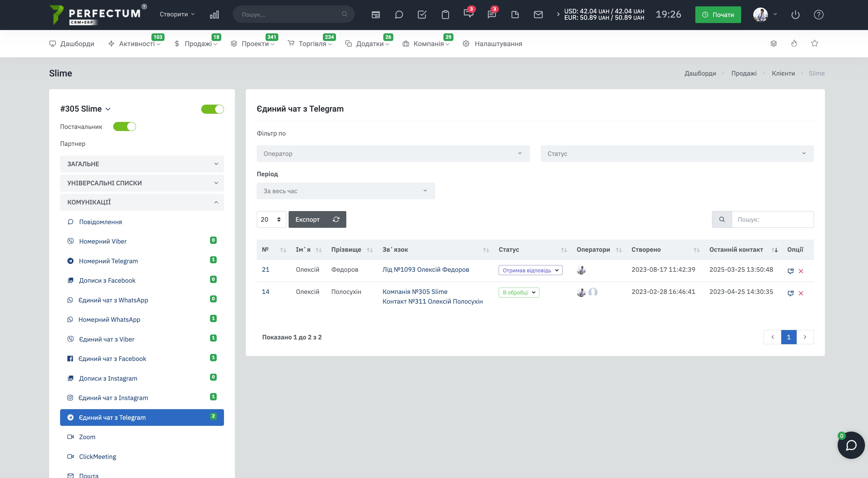Screen dimensions: 868x478
Task: Toggle the Постачальник switch
Action: tap(124, 126)
